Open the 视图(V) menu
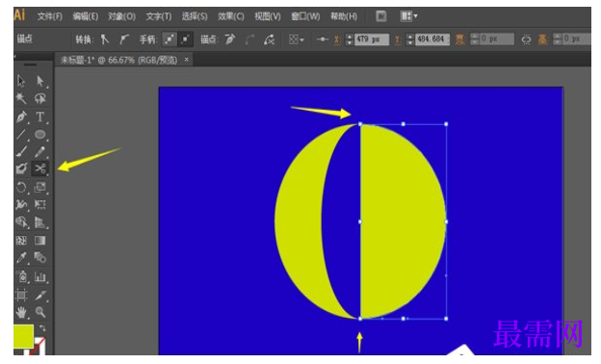Image resolution: width=601 pixels, height=364 pixels. (268, 16)
